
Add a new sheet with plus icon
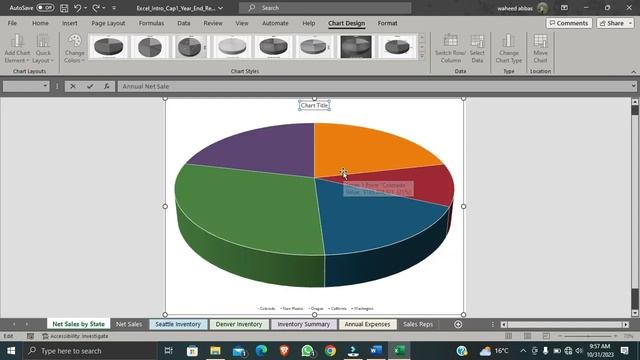pos(458,324)
